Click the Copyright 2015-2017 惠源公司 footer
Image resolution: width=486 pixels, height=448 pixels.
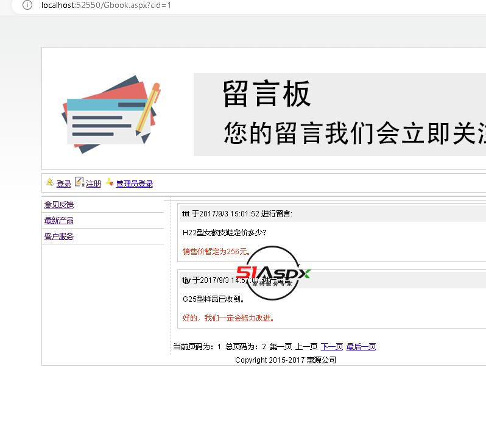(286, 360)
